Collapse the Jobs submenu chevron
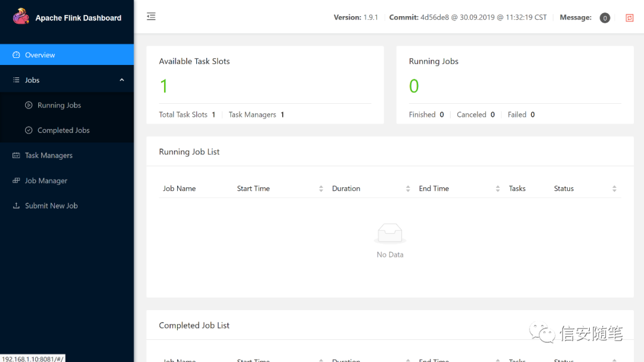Screen dimensions: 644x362 (x=122, y=80)
